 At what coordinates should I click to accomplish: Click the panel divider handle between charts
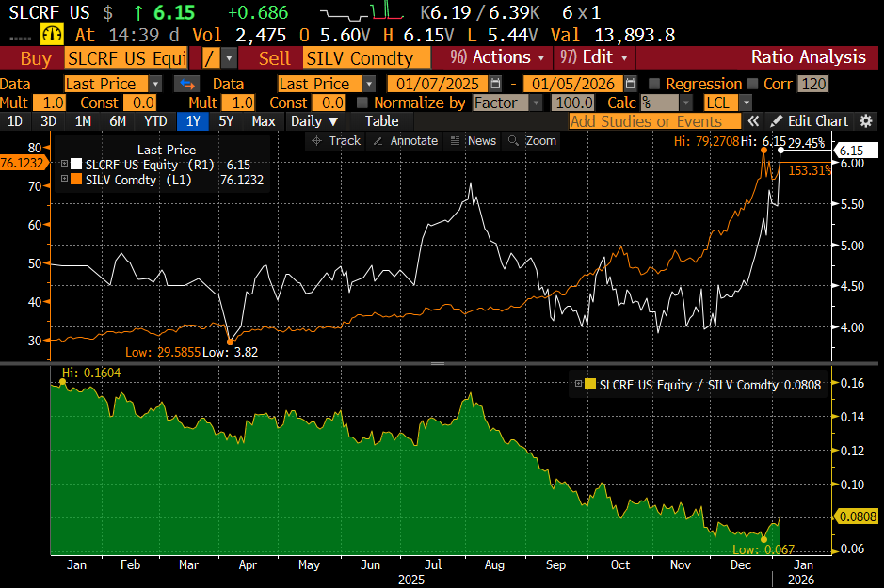438,364
